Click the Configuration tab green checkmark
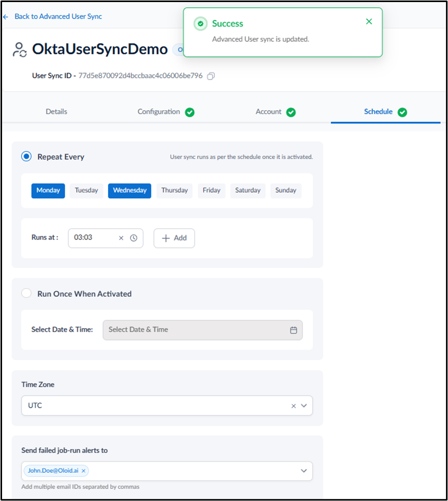 (x=190, y=112)
